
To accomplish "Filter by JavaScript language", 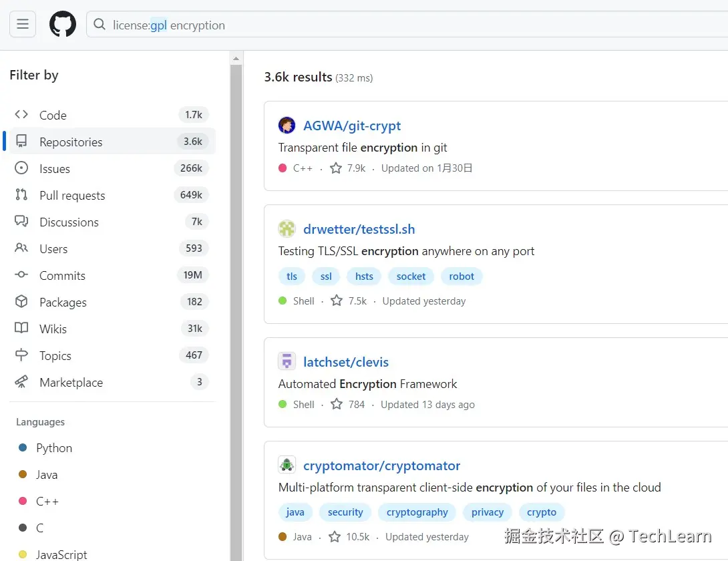I will coord(61,554).
